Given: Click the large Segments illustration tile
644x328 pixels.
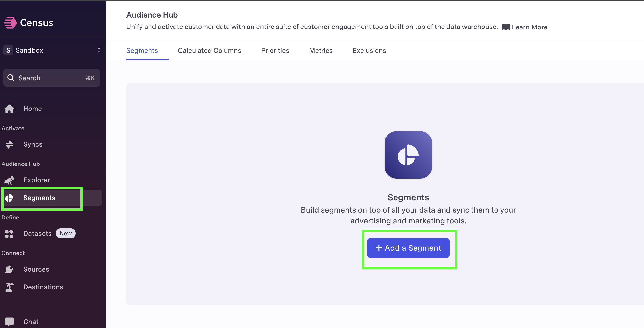Looking at the screenshot, I should coord(408,155).
